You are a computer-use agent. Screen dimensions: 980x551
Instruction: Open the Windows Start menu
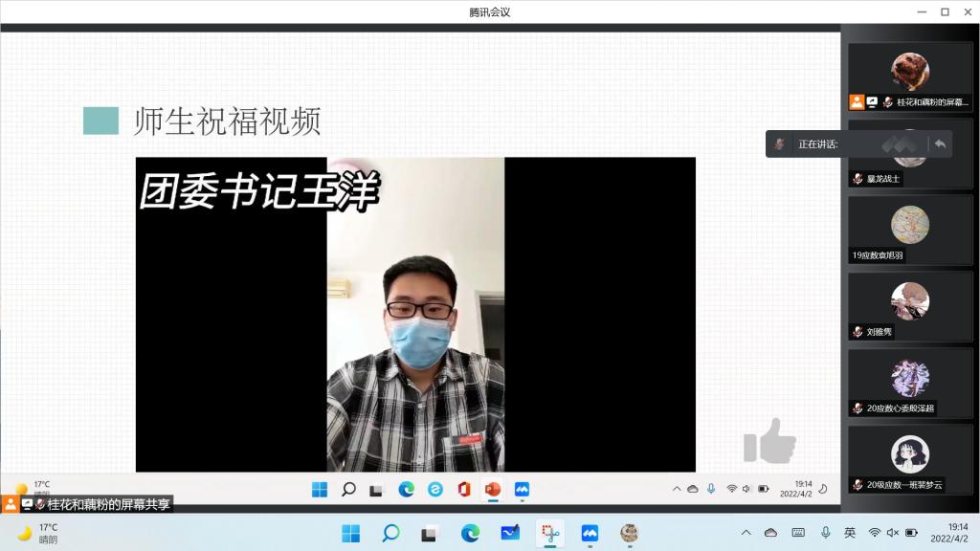click(x=350, y=533)
